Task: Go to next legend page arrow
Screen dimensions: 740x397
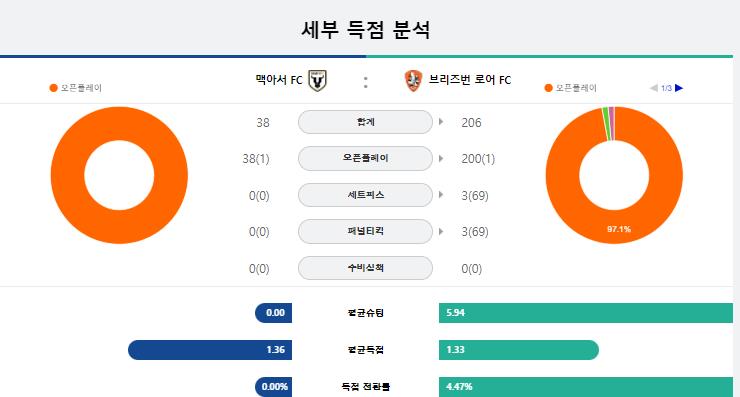Action: [679, 88]
